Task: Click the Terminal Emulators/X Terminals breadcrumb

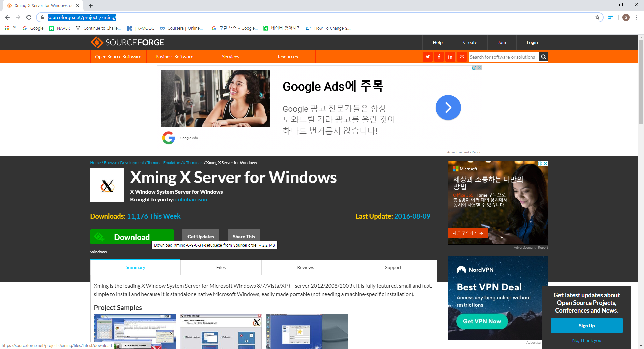Action: pyautogui.click(x=175, y=163)
